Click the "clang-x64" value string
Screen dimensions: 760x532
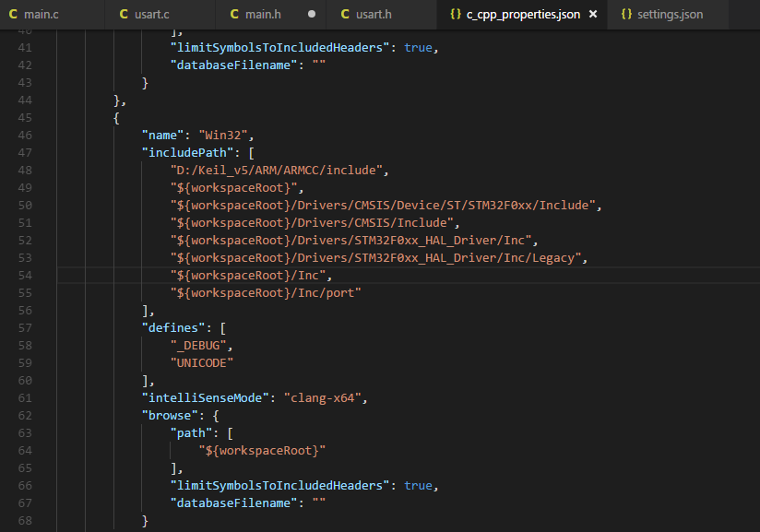322,397
